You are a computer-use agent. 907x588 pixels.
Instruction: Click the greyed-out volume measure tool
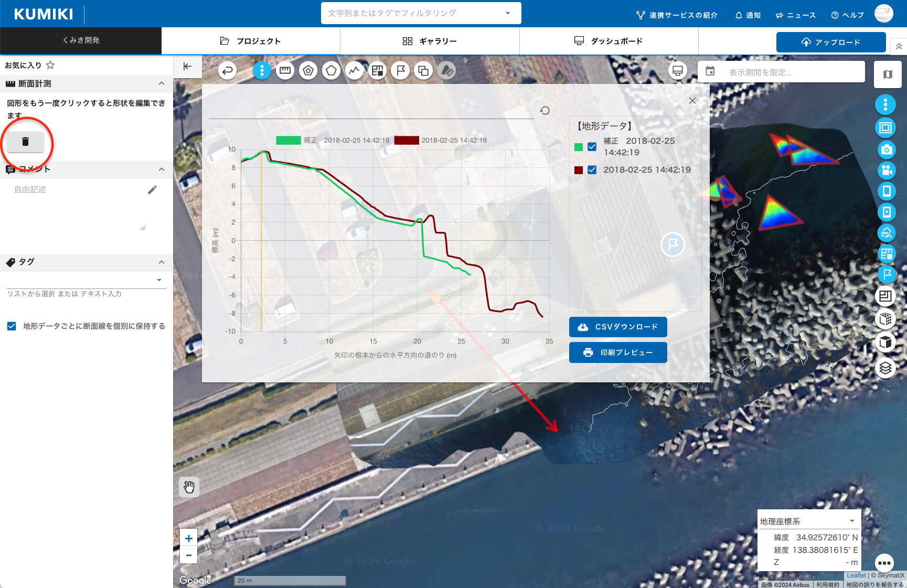(446, 70)
